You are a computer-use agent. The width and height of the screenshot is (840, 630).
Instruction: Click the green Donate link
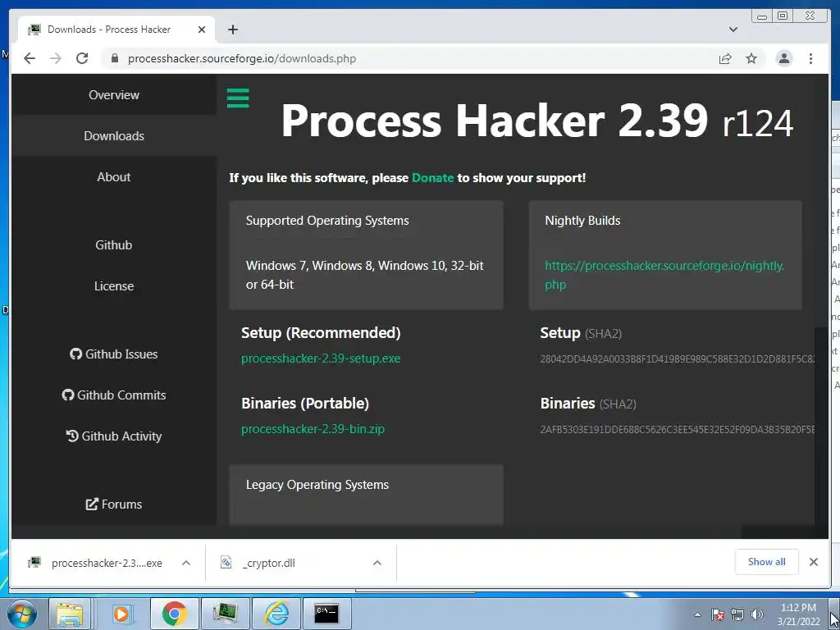[432, 178]
